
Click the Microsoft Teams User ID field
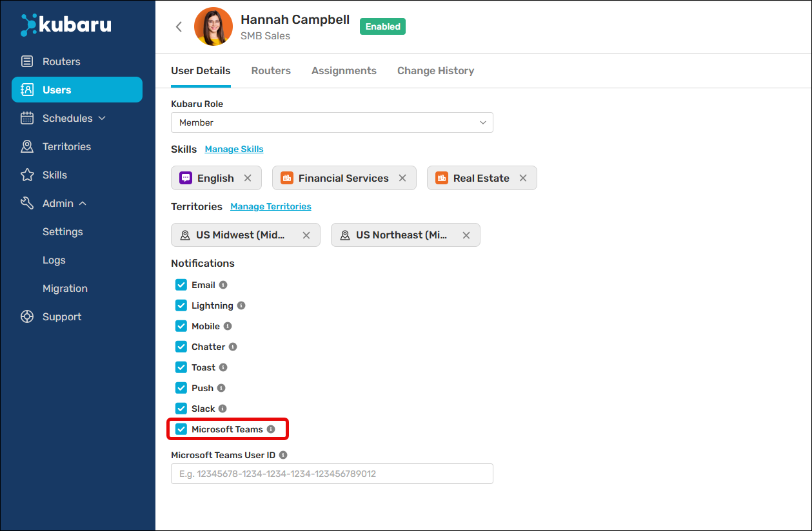(x=332, y=474)
